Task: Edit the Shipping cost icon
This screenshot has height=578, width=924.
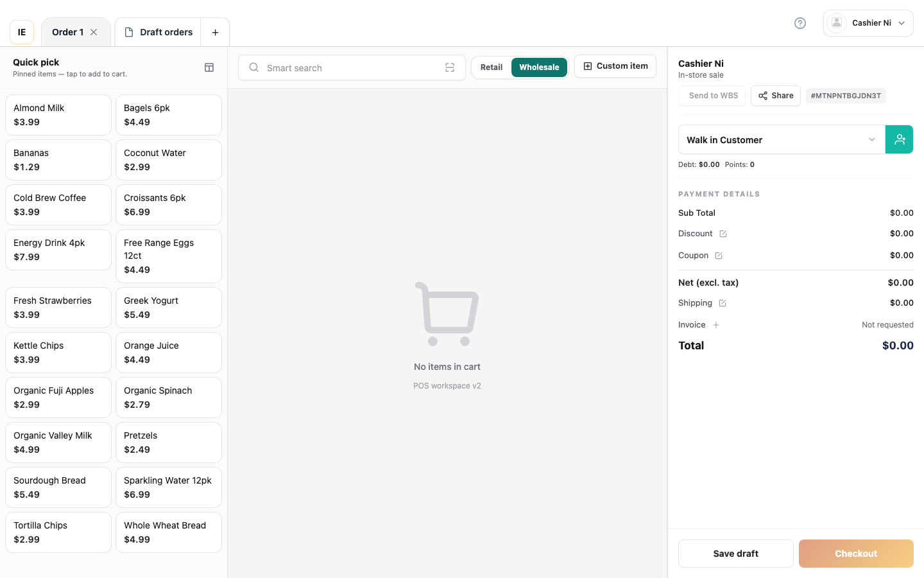Action: pyautogui.click(x=723, y=303)
